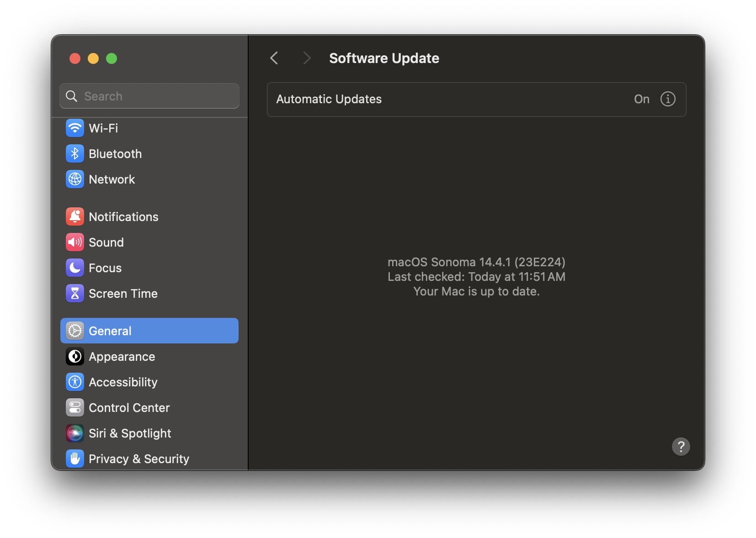Open the Network globe icon

(75, 179)
